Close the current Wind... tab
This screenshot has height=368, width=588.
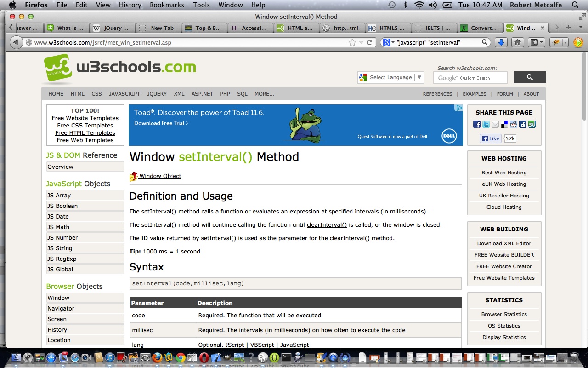point(542,28)
